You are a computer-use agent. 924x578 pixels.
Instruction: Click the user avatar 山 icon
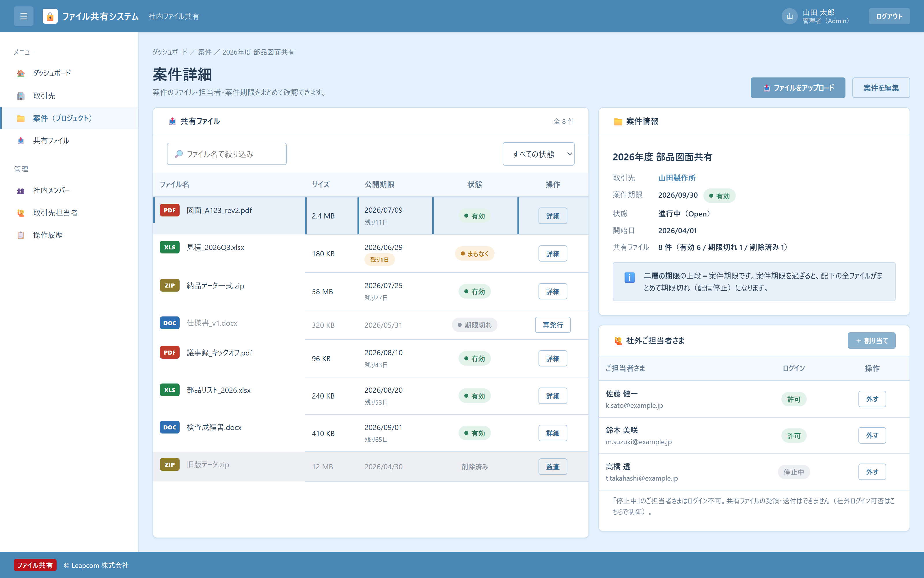pyautogui.click(x=790, y=16)
